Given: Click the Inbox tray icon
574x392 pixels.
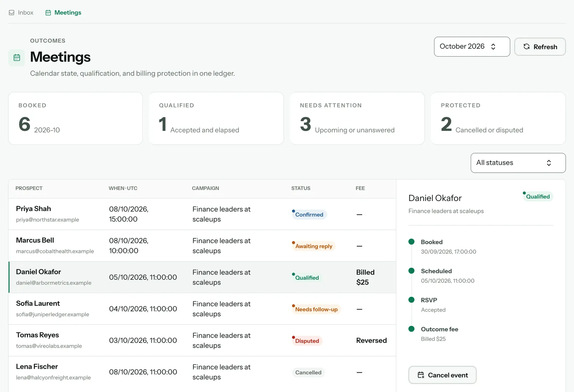Looking at the screenshot, I should [x=11, y=13].
